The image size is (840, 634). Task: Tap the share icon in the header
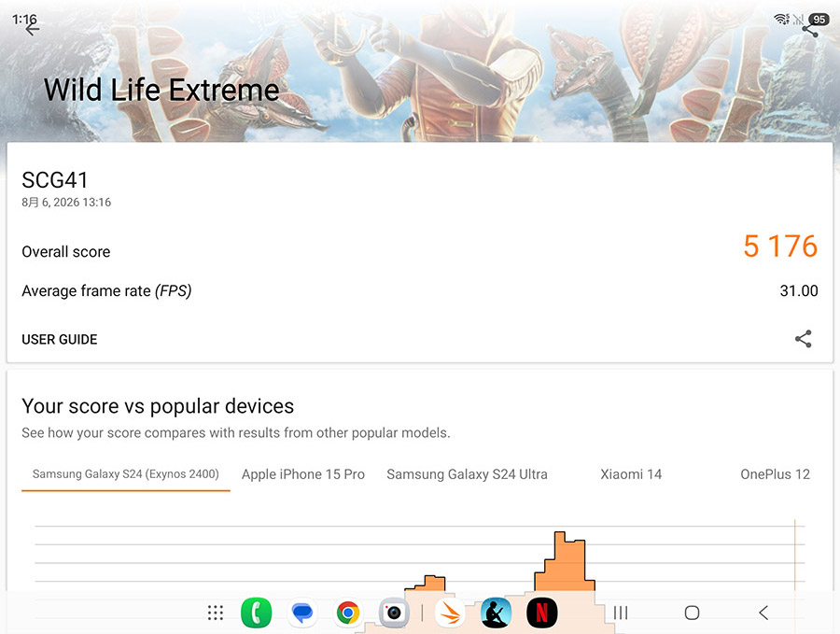coord(809,30)
